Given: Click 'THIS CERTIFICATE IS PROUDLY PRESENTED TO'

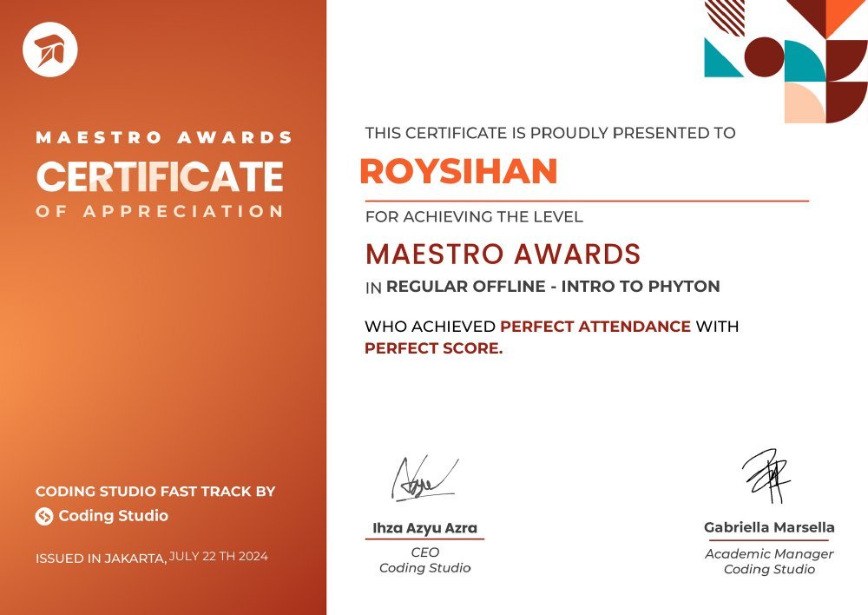Looking at the screenshot, I should click(x=550, y=133).
